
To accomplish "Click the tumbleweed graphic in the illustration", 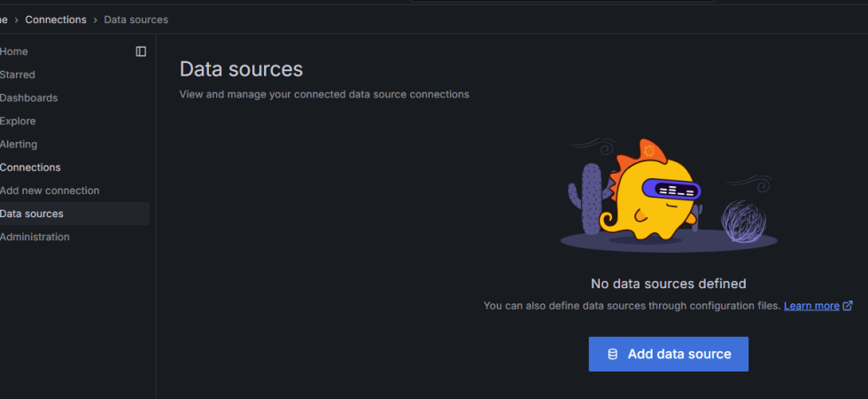I will [x=743, y=221].
